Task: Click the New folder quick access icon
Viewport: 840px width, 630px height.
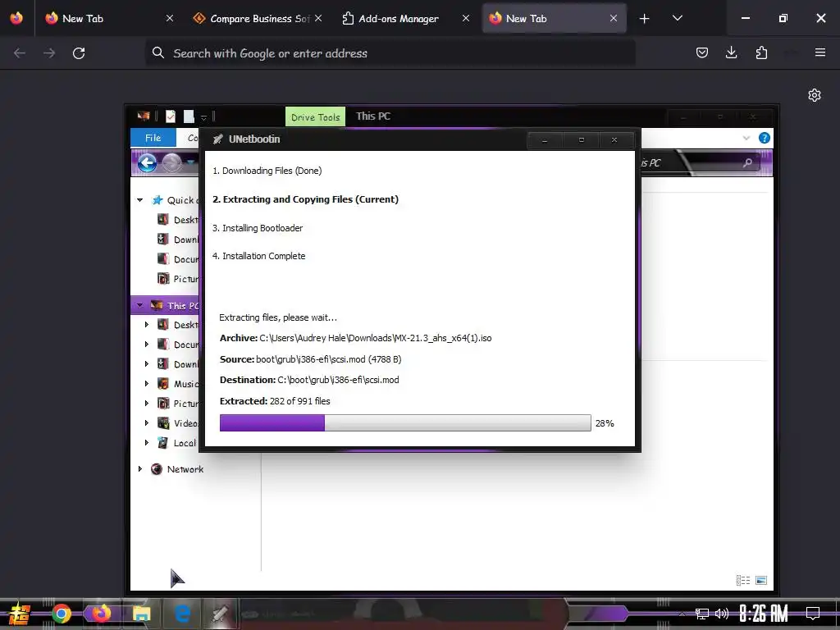Action: (189, 116)
